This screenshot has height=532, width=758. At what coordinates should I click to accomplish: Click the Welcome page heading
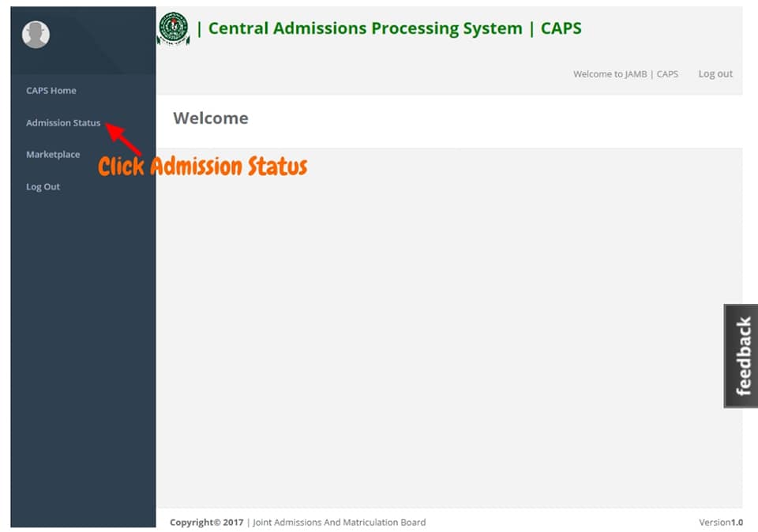click(211, 118)
